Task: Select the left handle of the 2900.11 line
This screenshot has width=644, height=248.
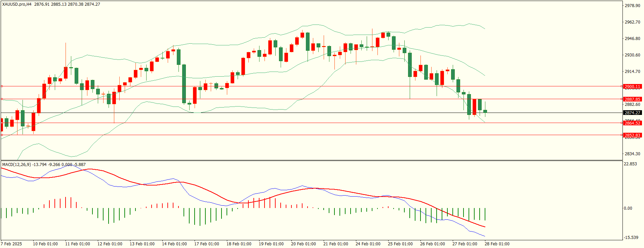Action: (x=2, y=86)
